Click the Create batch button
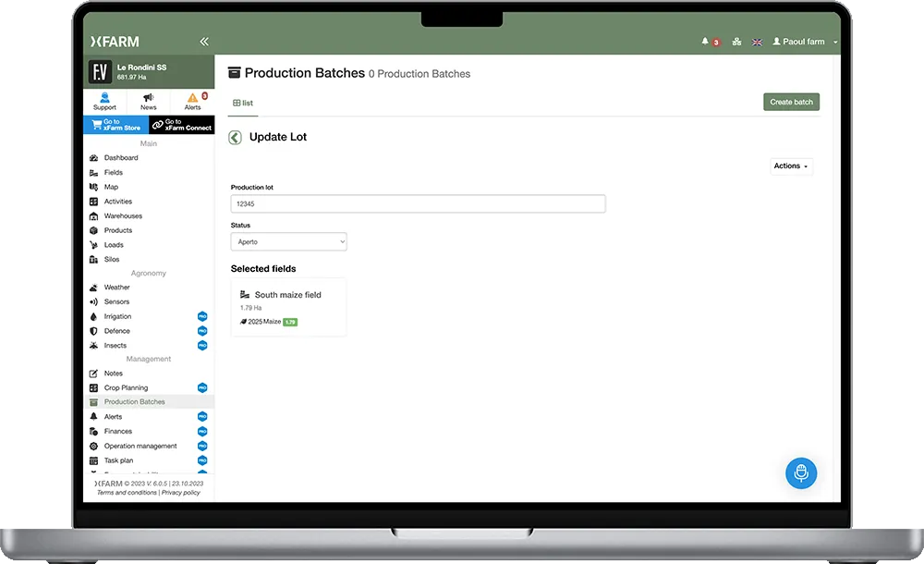The height and width of the screenshot is (564, 924). pos(791,102)
